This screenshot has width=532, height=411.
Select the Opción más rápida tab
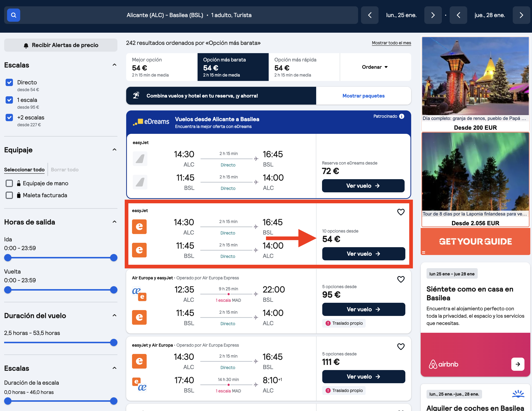click(304, 67)
